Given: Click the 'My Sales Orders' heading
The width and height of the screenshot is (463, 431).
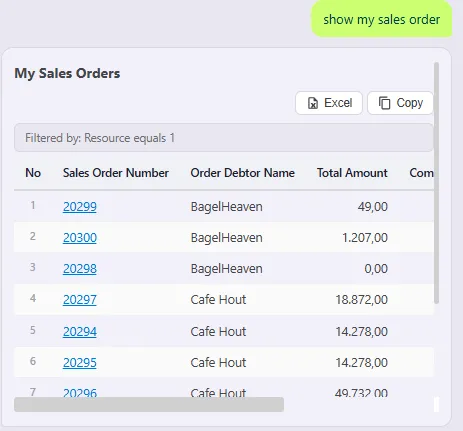Looking at the screenshot, I should (x=67, y=73).
